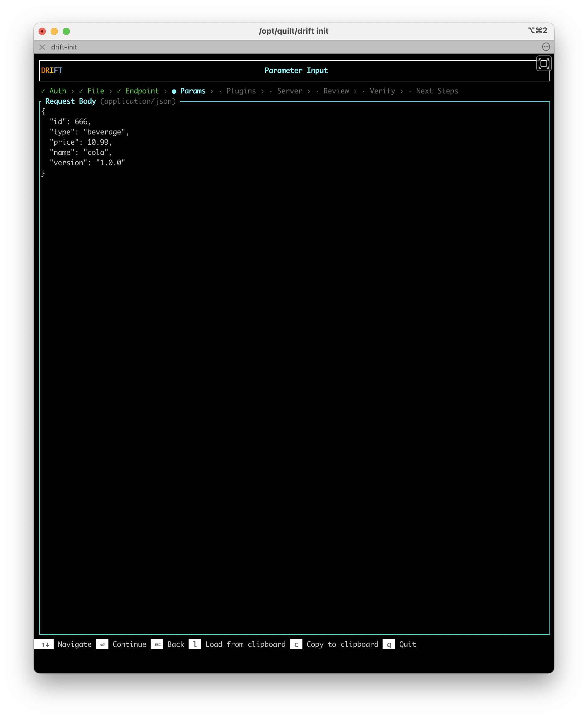Click the ESC key badge beside Back
588x718 pixels.
click(x=157, y=644)
